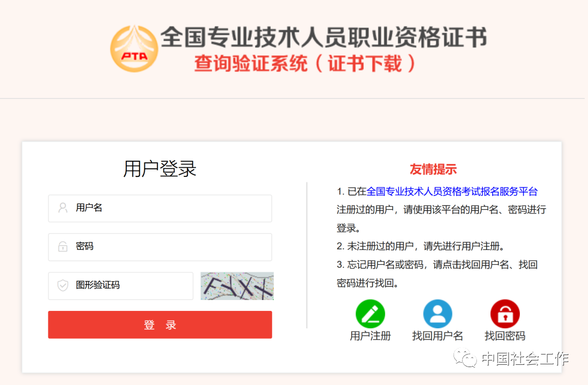Focus the 图形验证码 input field
This screenshot has height=385, width=588.
pyautogui.click(x=121, y=285)
